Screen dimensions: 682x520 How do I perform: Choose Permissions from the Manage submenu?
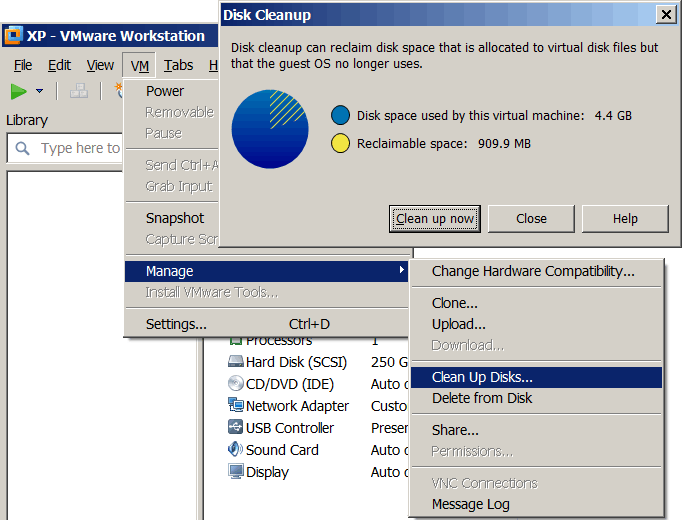(536, 451)
